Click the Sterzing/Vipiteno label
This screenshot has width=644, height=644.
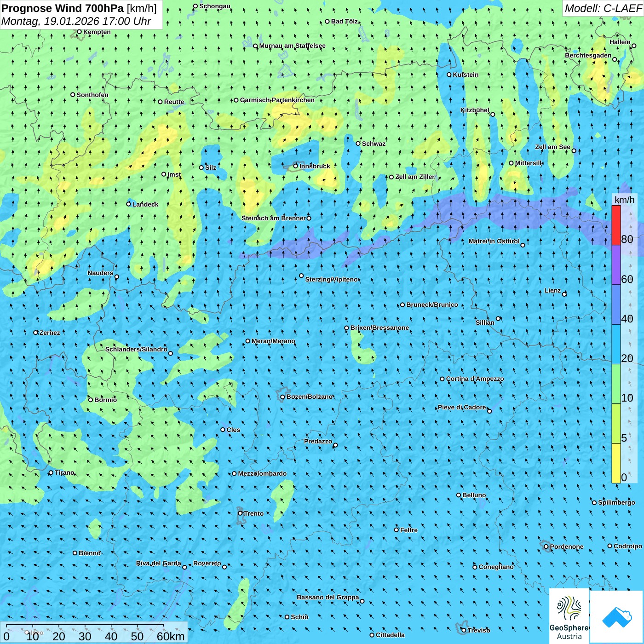point(331,279)
